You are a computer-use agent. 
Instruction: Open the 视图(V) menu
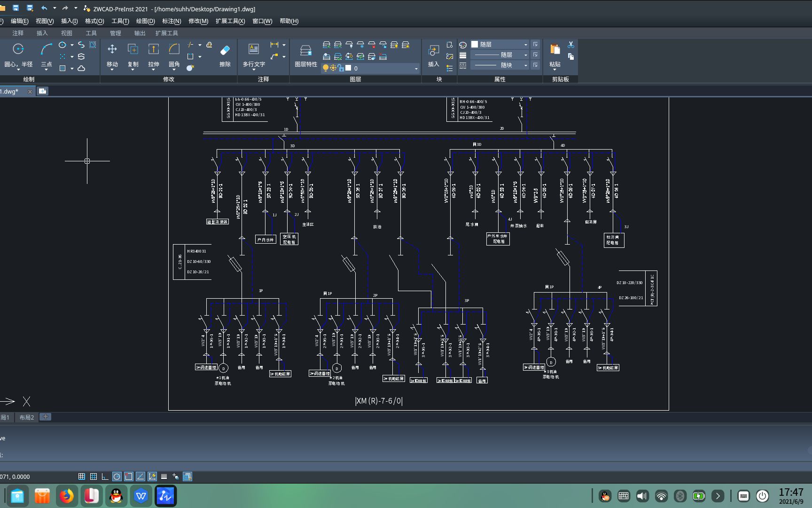(45, 21)
